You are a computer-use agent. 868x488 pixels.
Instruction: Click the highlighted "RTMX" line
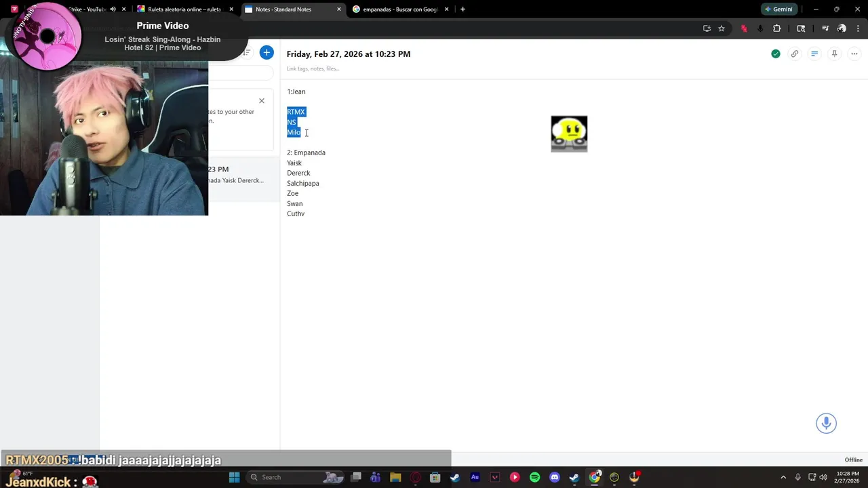coord(296,112)
